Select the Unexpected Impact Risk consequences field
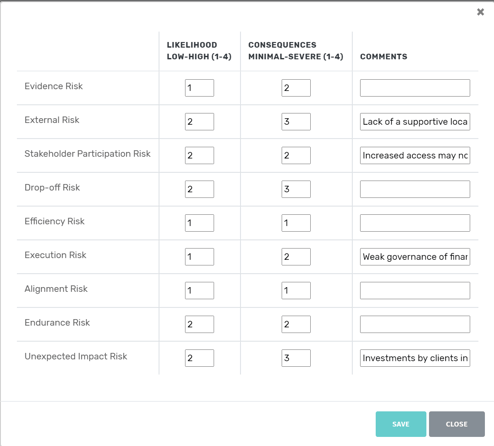494x446 pixels. coord(296,358)
